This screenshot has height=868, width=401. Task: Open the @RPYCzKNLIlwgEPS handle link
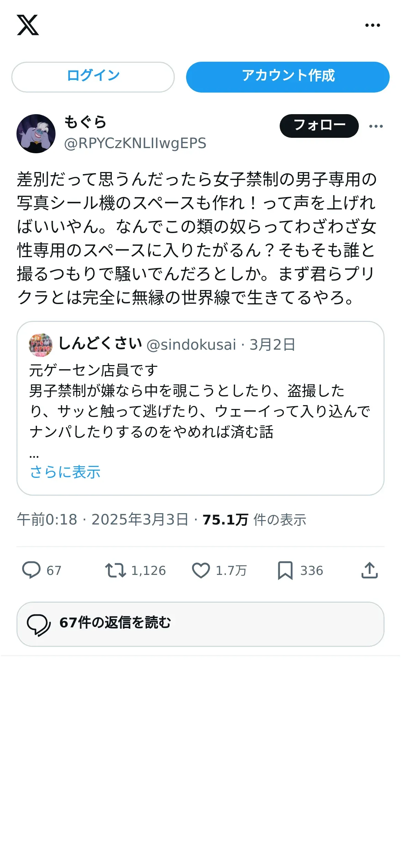135,143
